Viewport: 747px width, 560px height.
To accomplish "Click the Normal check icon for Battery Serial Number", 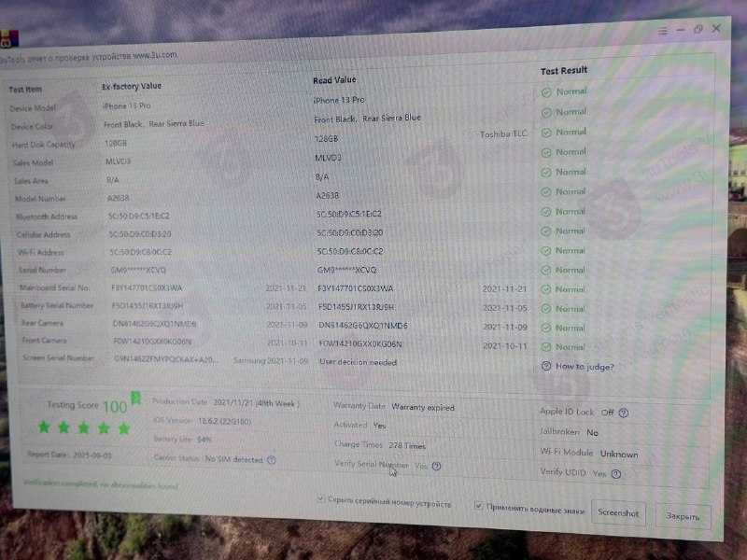I will (x=546, y=309).
